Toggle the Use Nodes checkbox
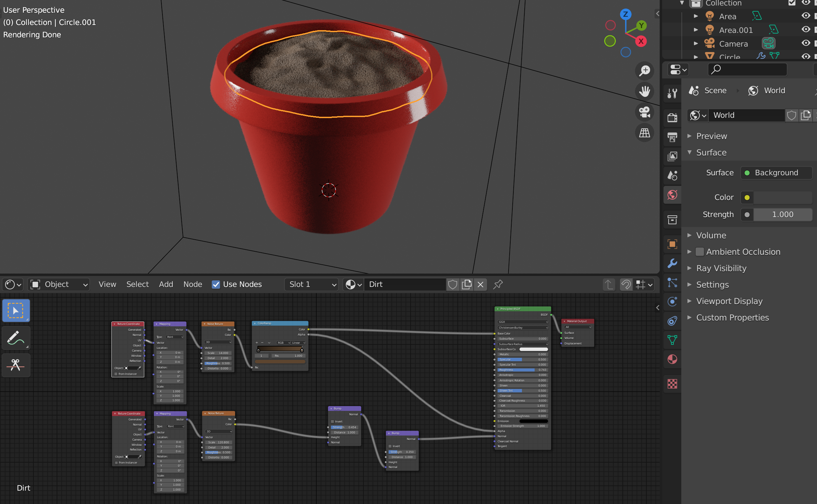 [x=216, y=285]
